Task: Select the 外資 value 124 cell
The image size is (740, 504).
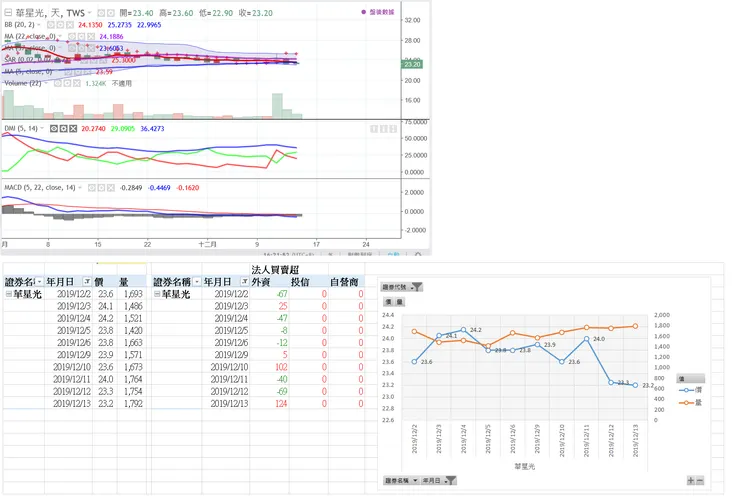Action: (269, 403)
